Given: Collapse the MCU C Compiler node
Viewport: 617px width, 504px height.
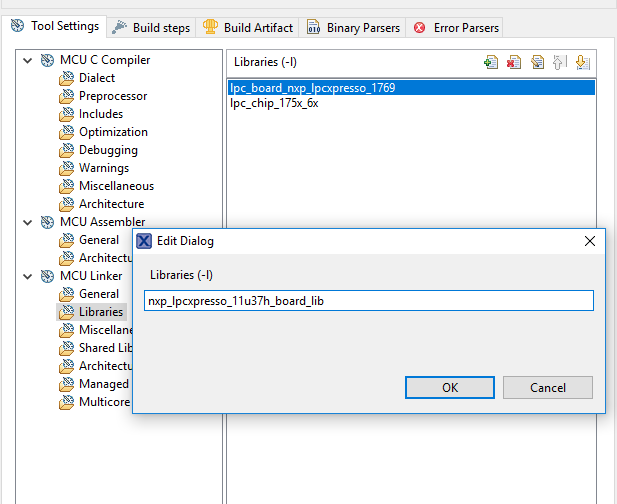Looking at the screenshot, I should point(28,61).
